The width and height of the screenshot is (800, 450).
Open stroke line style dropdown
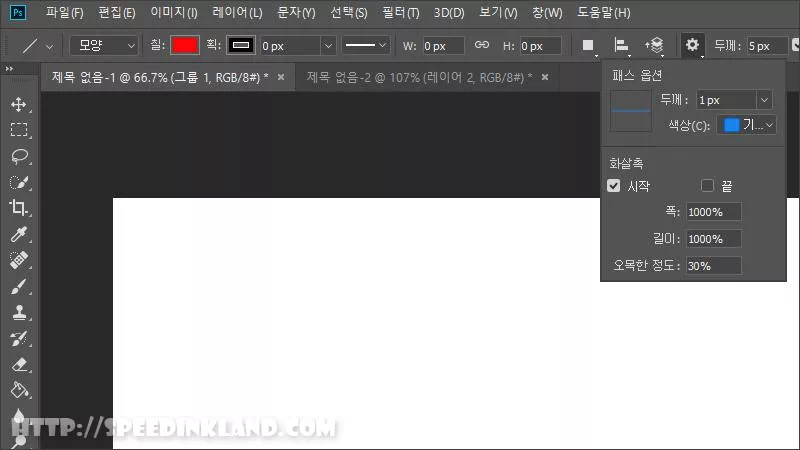tap(365, 45)
